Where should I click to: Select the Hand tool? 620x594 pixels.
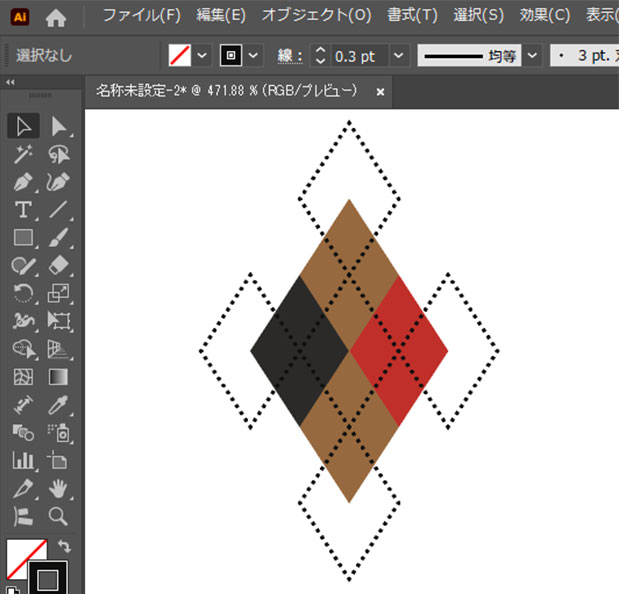coord(59,488)
